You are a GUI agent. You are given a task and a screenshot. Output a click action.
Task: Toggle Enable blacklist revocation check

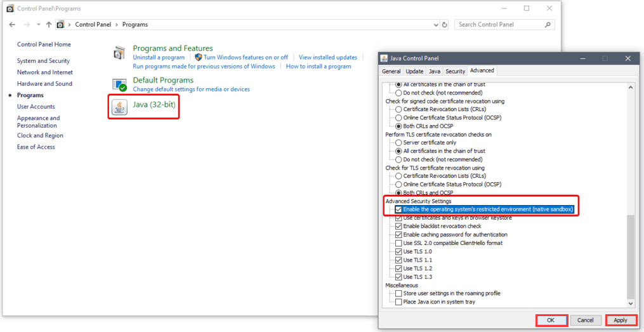398,227
